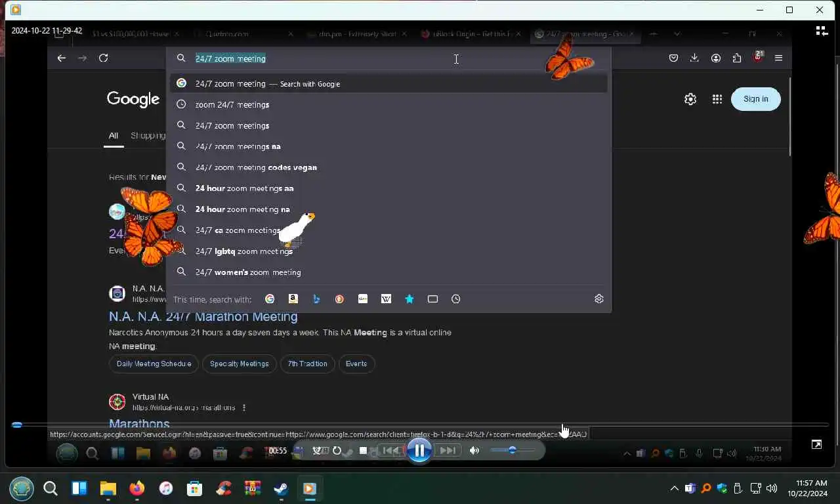Adjust the media player volume slider
840x504 pixels.
click(x=513, y=450)
